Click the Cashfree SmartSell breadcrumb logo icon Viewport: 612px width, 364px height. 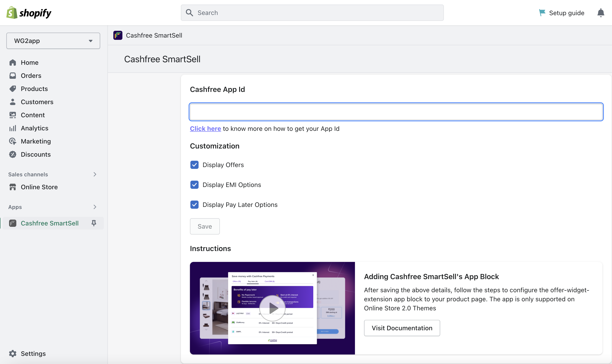point(118,35)
